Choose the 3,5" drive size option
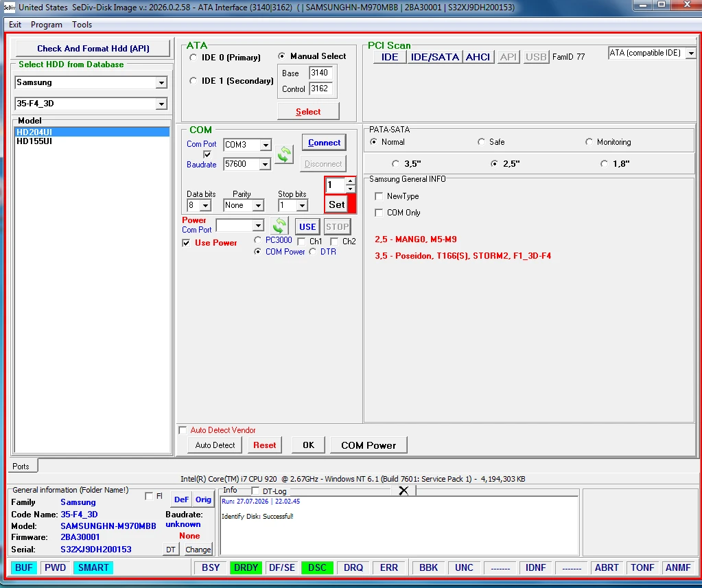 click(x=395, y=164)
